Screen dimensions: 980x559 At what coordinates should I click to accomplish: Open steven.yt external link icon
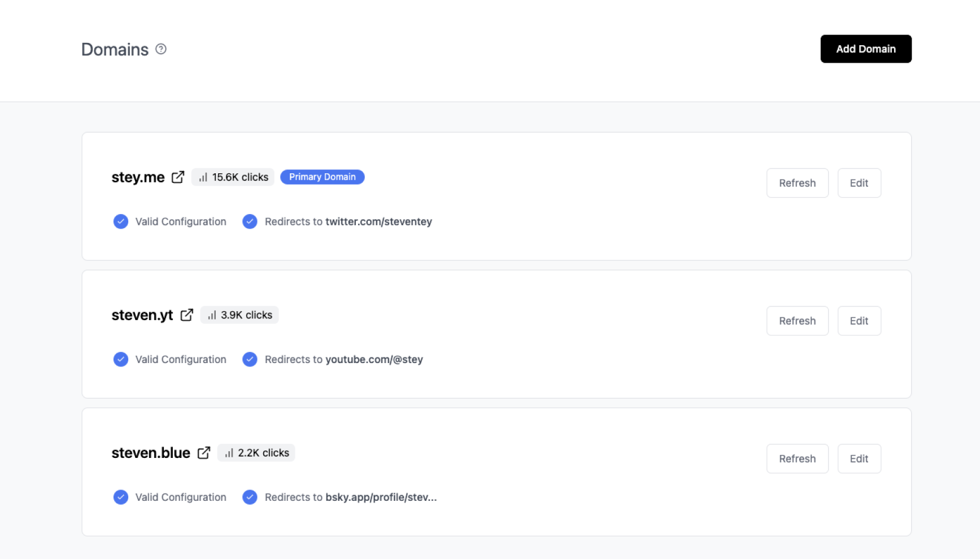coord(187,315)
